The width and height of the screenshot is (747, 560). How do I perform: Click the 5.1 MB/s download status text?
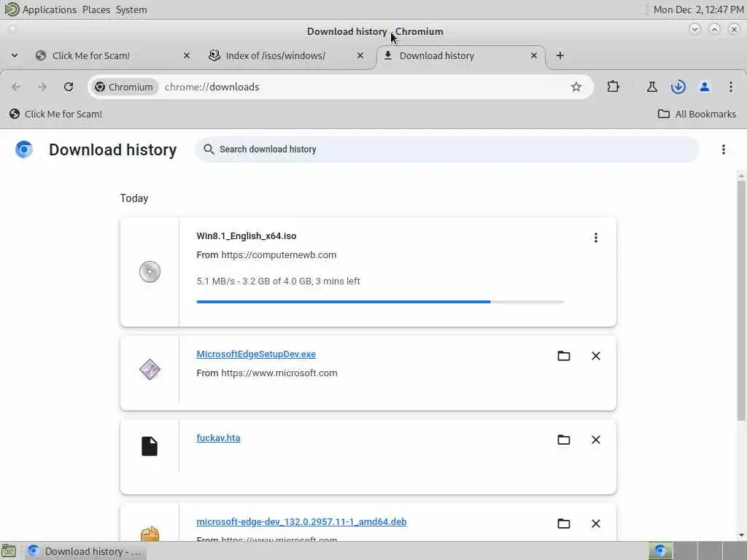(x=278, y=281)
